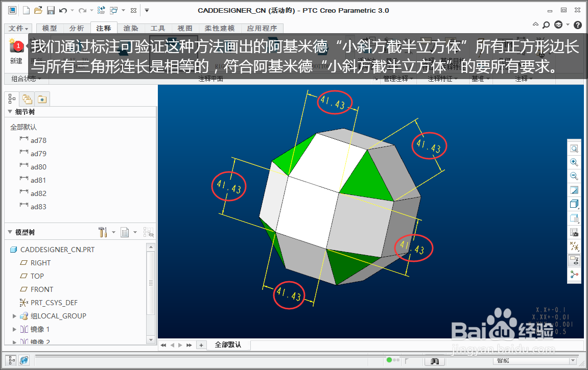Switch to the 视图 ribbon tab
Screen dimensions: 588x370
tap(185, 29)
